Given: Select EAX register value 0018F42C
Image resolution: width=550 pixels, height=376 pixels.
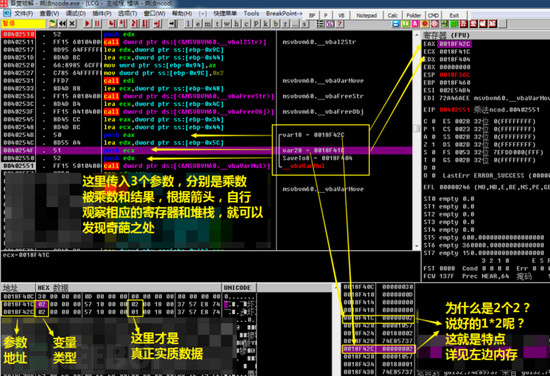Looking at the screenshot, I should tap(455, 44).
